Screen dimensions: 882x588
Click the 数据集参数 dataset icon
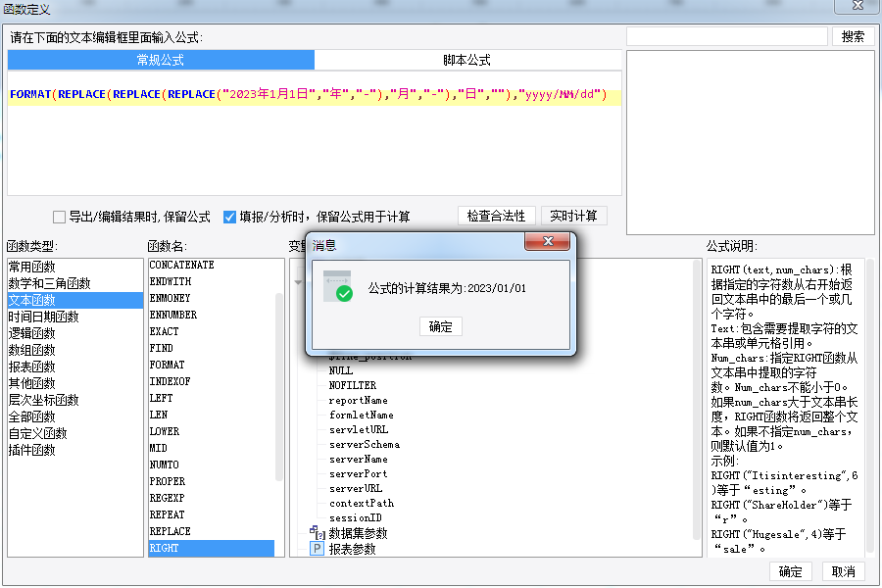(x=318, y=532)
